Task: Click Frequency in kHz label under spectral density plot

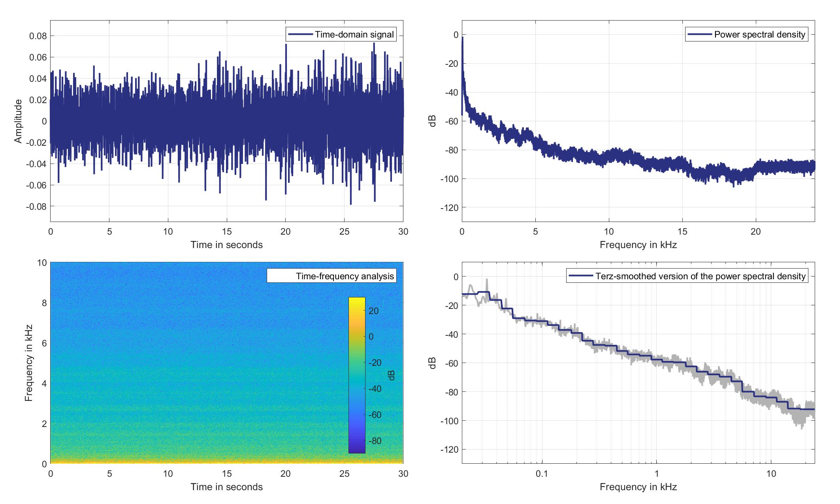Action: (638, 245)
